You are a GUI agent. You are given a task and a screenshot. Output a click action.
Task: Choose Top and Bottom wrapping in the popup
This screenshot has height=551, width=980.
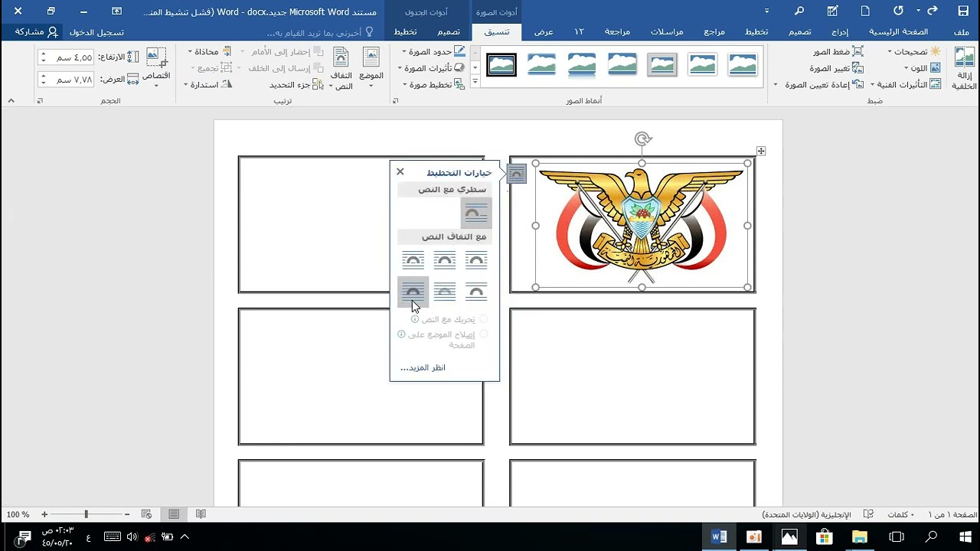tap(475, 292)
